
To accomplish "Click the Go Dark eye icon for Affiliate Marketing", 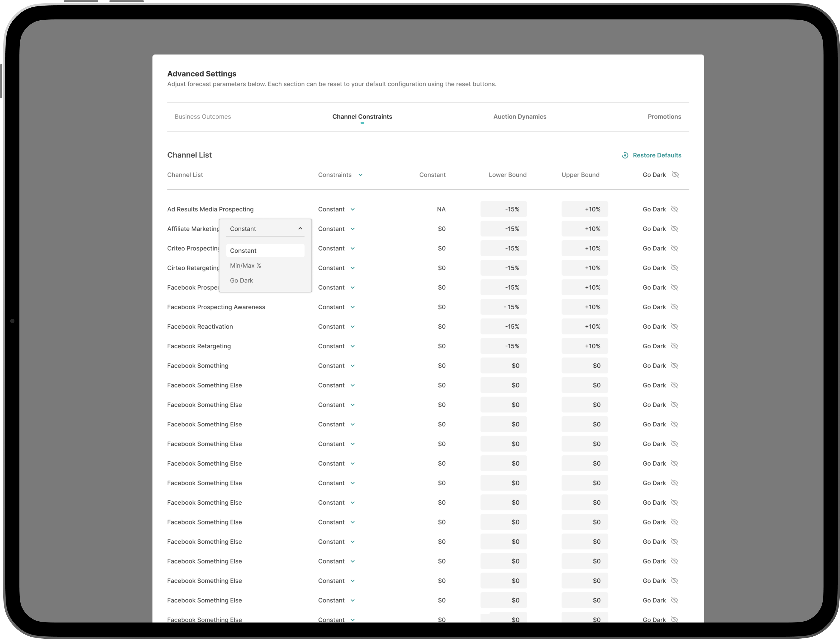I will (x=674, y=229).
